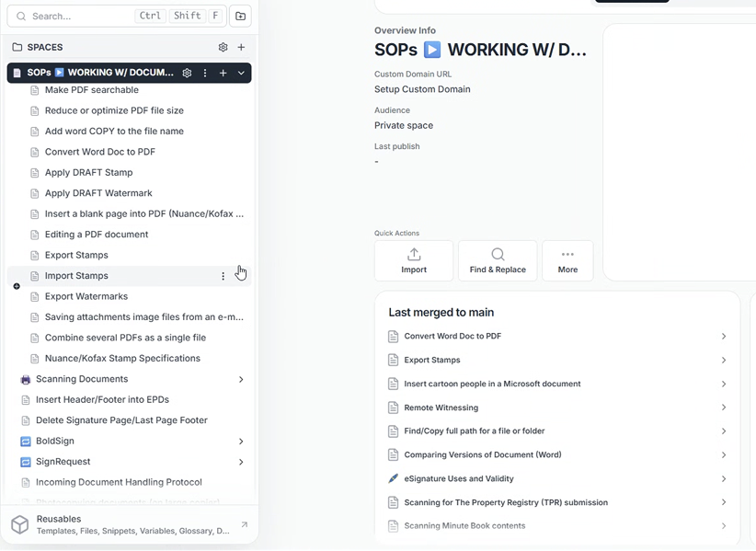This screenshot has width=756, height=551.
Task: Open Nuance/Kofax Stamp Specifications page
Action: (x=122, y=359)
